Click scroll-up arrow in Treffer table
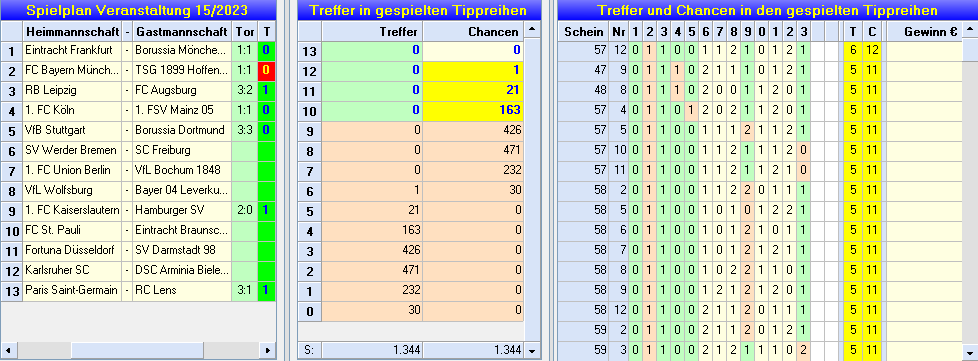This screenshot has height=361, width=978. pos(531,31)
